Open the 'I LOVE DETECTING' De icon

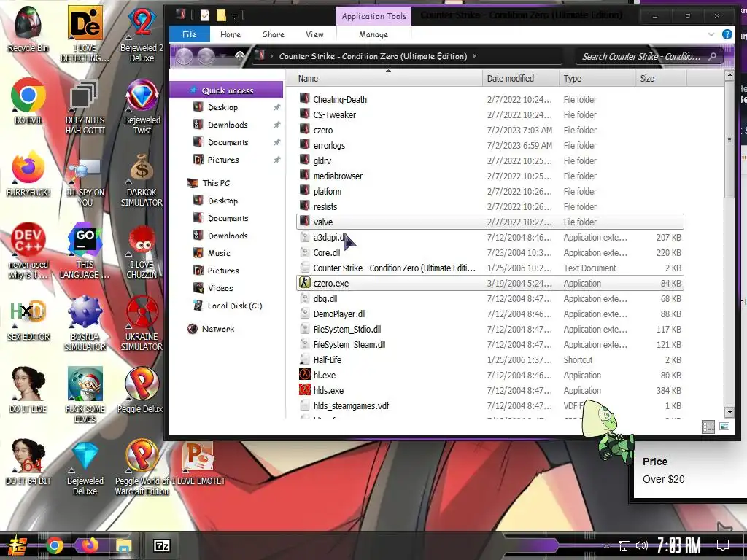coord(85,34)
